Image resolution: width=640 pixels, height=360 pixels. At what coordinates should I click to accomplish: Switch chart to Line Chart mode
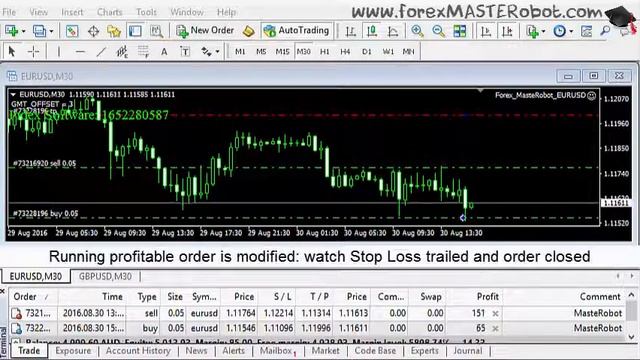[x=393, y=31]
